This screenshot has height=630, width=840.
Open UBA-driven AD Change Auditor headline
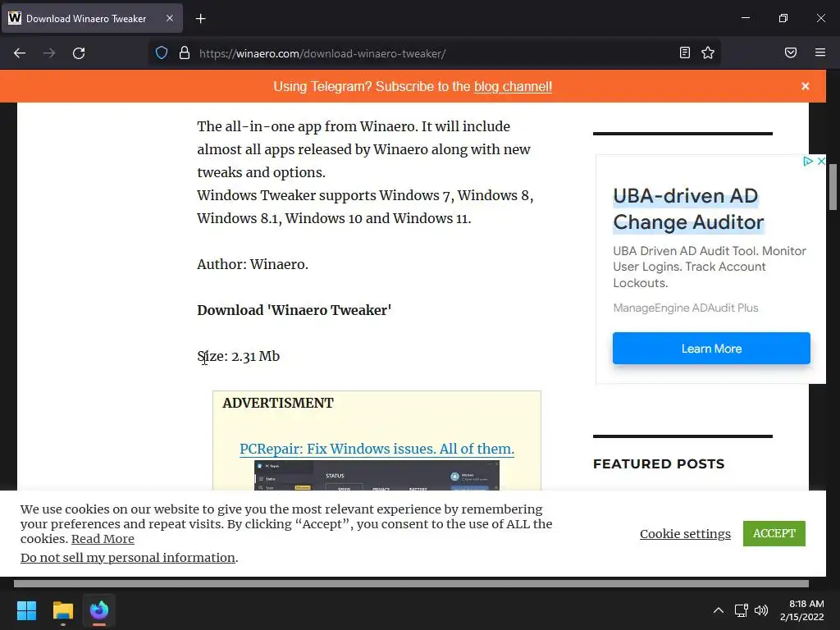coord(688,209)
